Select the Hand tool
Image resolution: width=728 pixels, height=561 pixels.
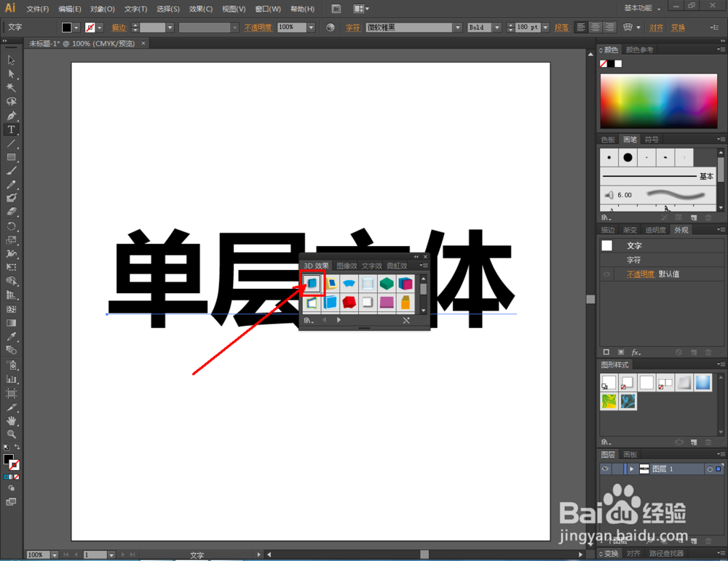click(x=11, y=421)
